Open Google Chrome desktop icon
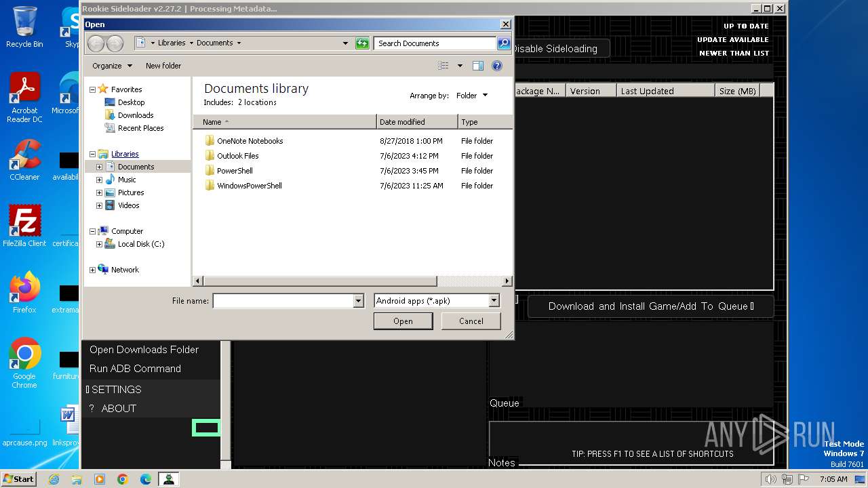 24,363
